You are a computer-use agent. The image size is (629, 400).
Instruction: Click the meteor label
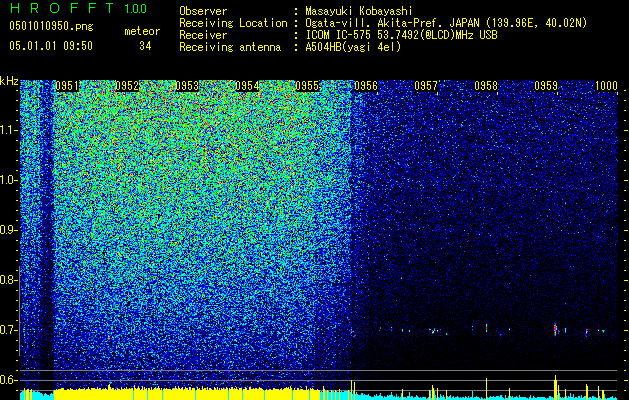[x=142, y=31]
